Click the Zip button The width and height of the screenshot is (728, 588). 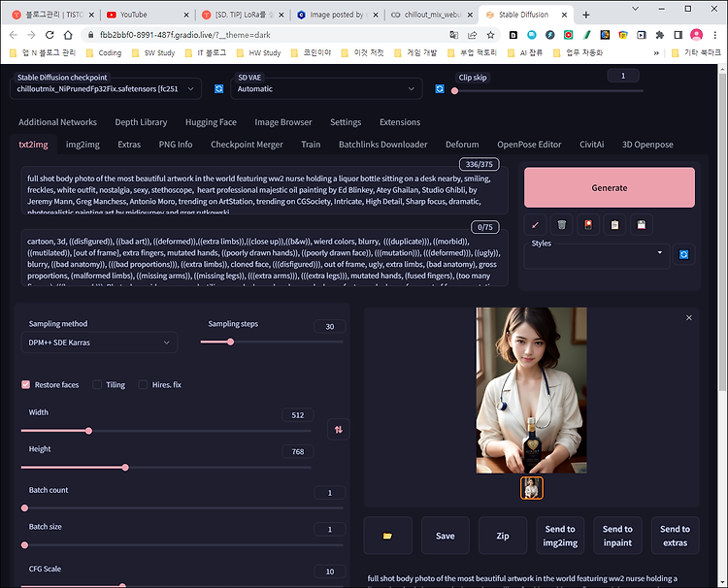503,536
